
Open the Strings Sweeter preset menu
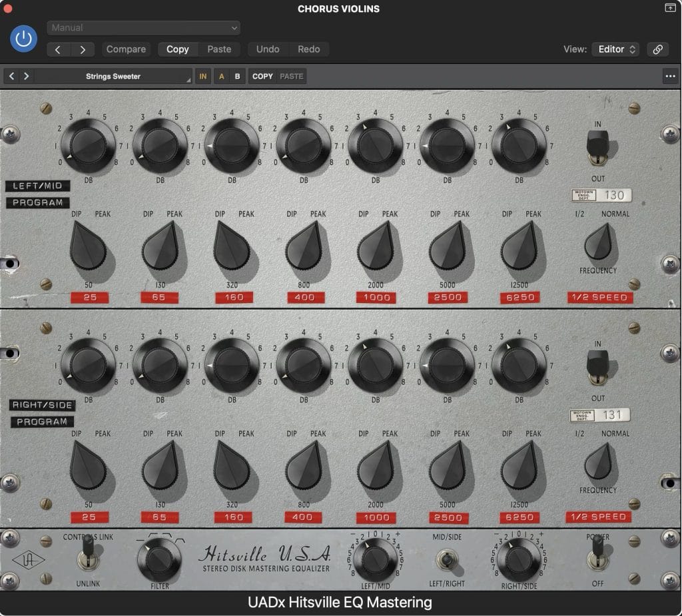pos(113,76)
